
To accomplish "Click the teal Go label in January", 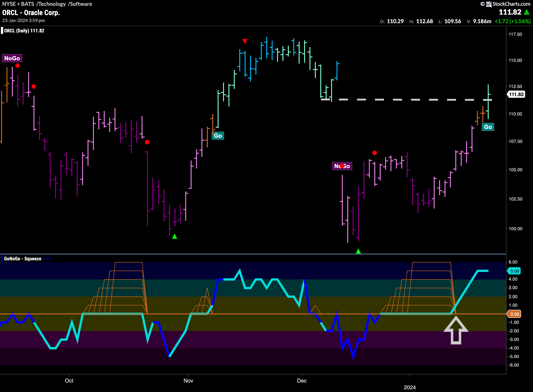I will coord(488,127).
